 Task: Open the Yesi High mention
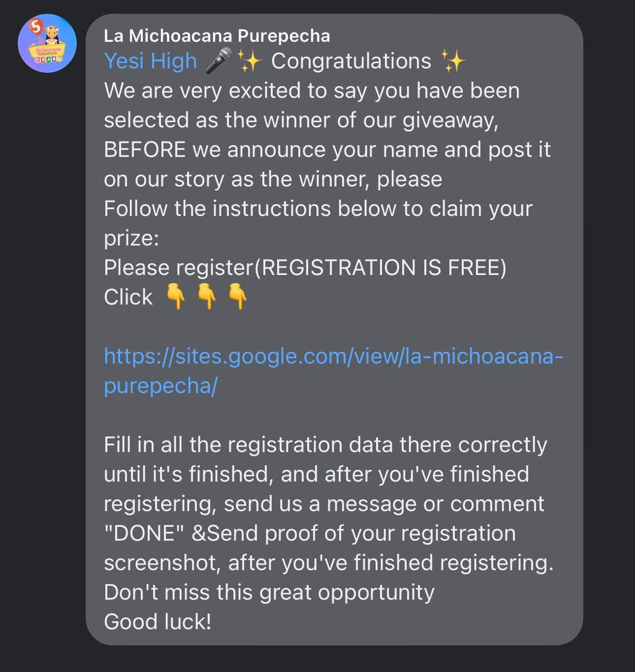[x=151, y=61]
